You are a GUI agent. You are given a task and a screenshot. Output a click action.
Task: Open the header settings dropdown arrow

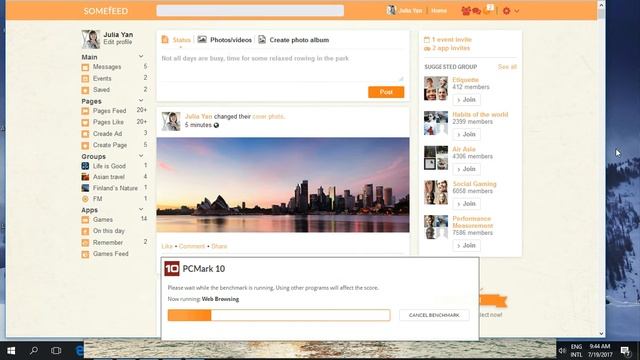click(517, 11)
